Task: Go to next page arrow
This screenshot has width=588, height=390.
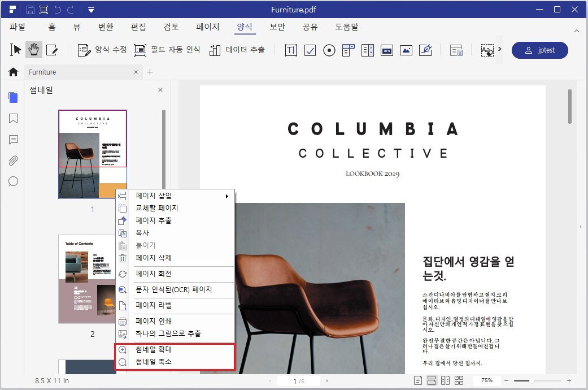Action: coord(327,381)
